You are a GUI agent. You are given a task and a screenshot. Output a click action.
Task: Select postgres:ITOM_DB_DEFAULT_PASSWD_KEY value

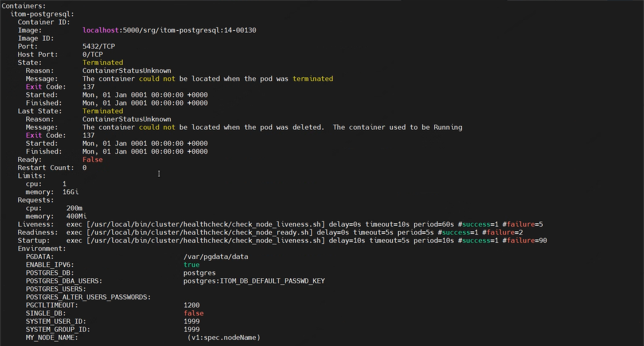point(254,281)
